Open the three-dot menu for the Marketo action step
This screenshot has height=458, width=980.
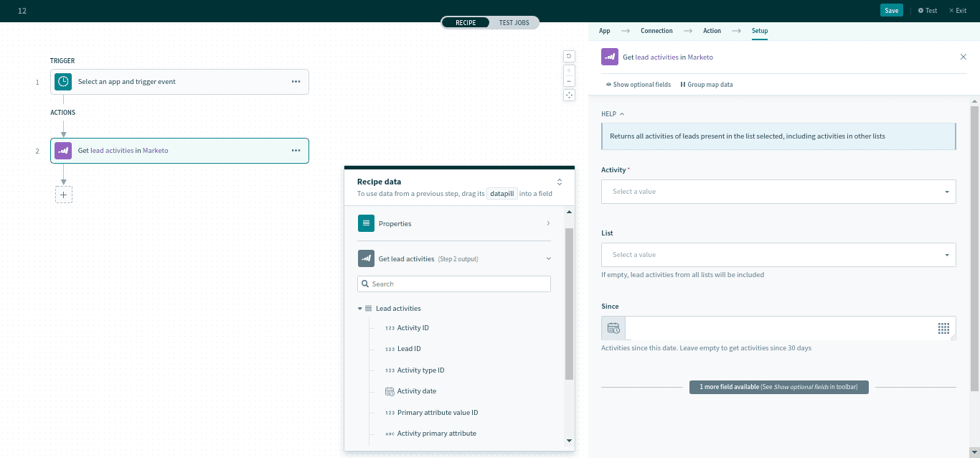click(296, 151)
